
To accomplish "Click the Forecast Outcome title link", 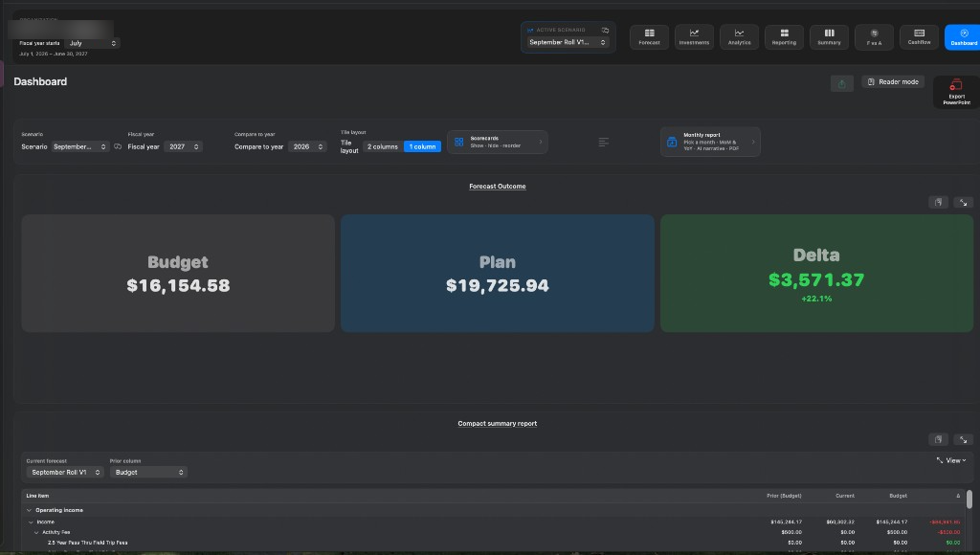I will [x=498, y=187].
